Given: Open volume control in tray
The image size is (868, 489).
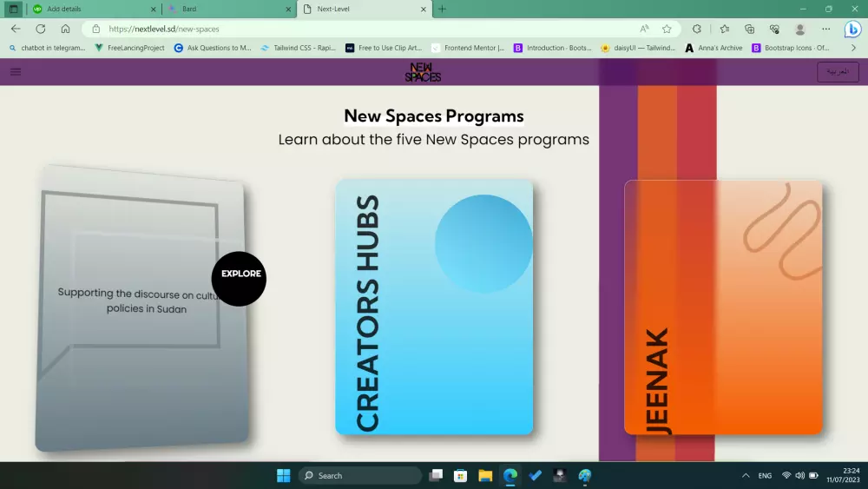Looking at the screenshot, I should 800,475.
